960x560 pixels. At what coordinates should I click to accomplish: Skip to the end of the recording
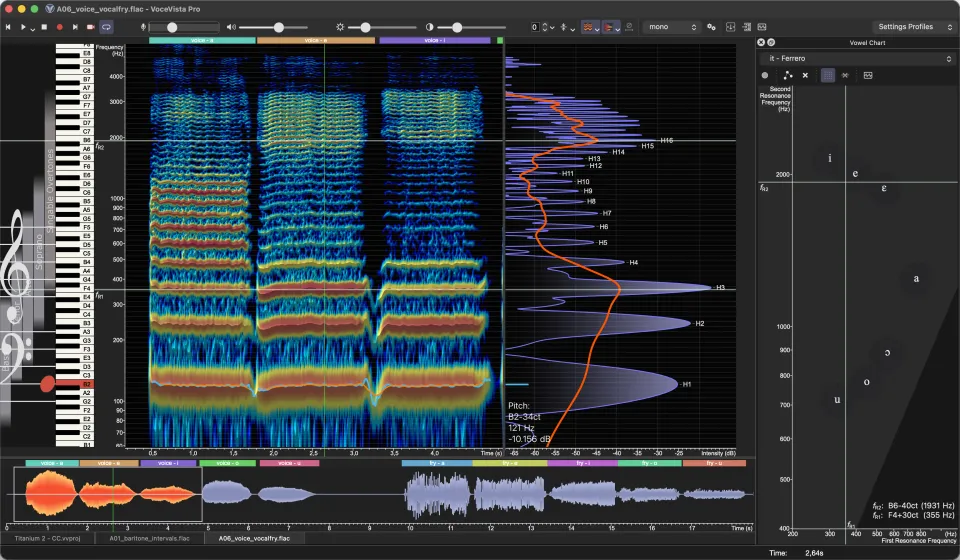[75, 27]
